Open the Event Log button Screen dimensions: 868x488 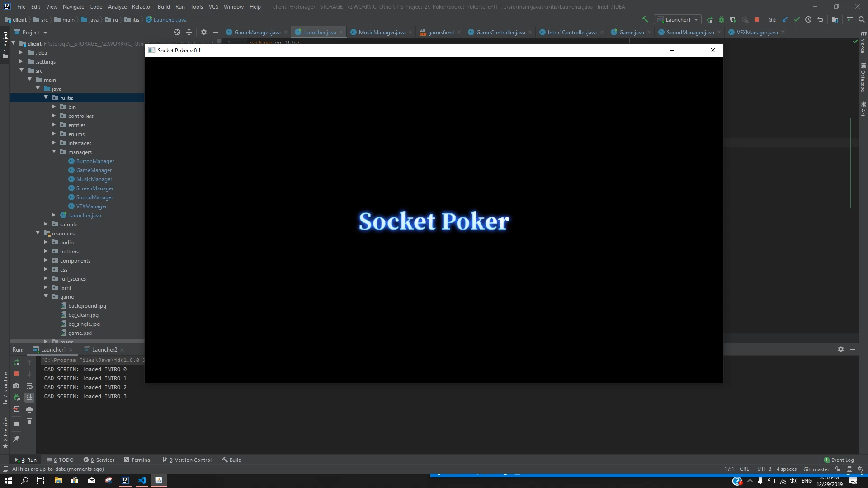coord(839,460)
